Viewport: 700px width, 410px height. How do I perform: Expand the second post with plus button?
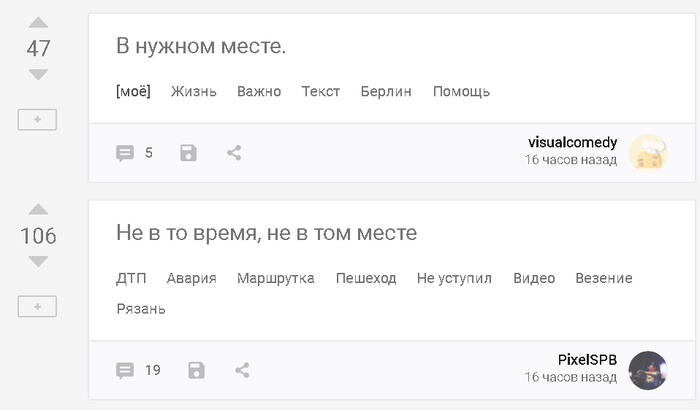coord(37,307)
